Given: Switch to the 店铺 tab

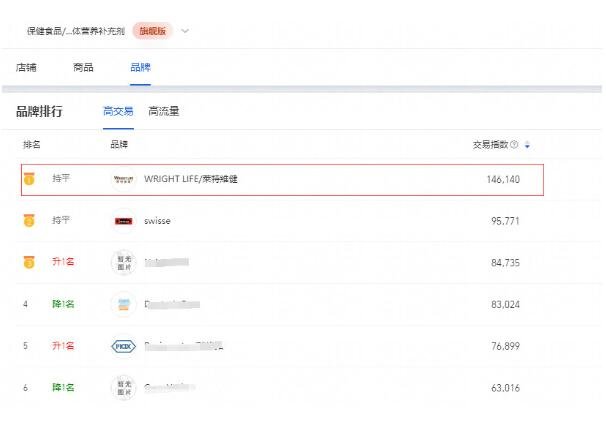Looking at the screenshot, I should tap(26, 67).
